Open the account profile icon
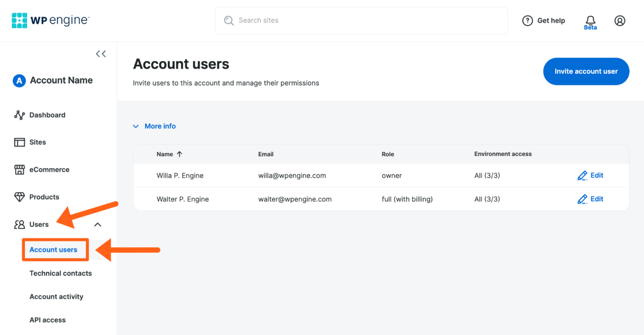Screen dimensions: 644x335 coord(620,20)
